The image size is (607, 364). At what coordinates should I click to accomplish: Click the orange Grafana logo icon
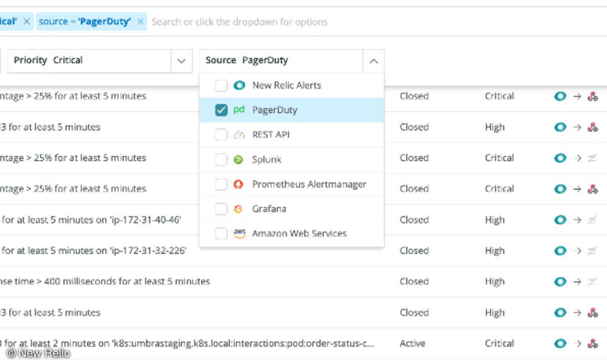[239, 209]
